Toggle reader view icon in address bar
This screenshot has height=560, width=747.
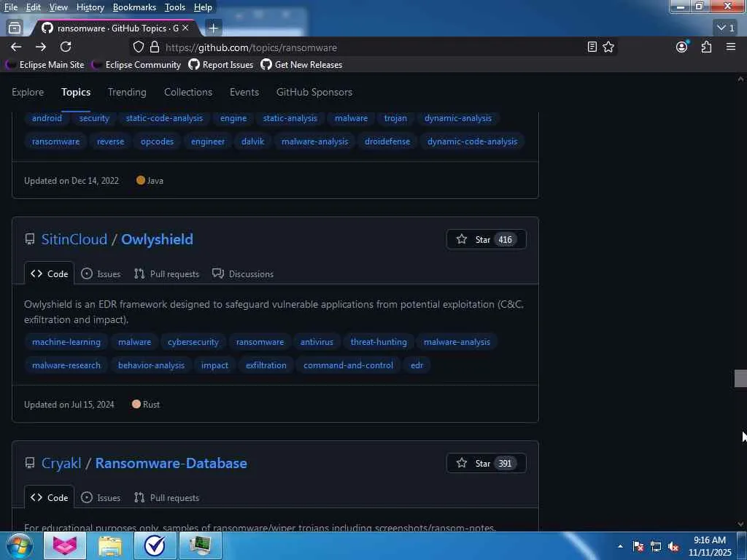tap(592, 47)
